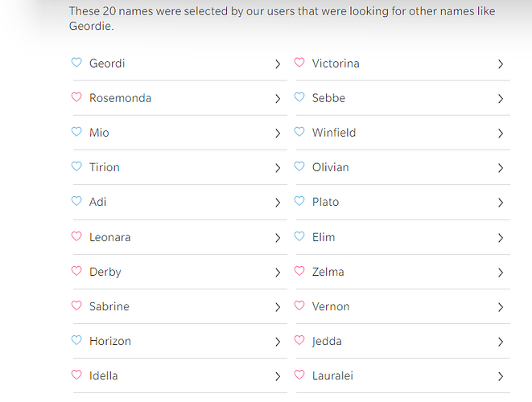The height and width of the screenshot is (402, 532).
Task: Expand the Mio row chevron arrow
Action: click(278, 133)
